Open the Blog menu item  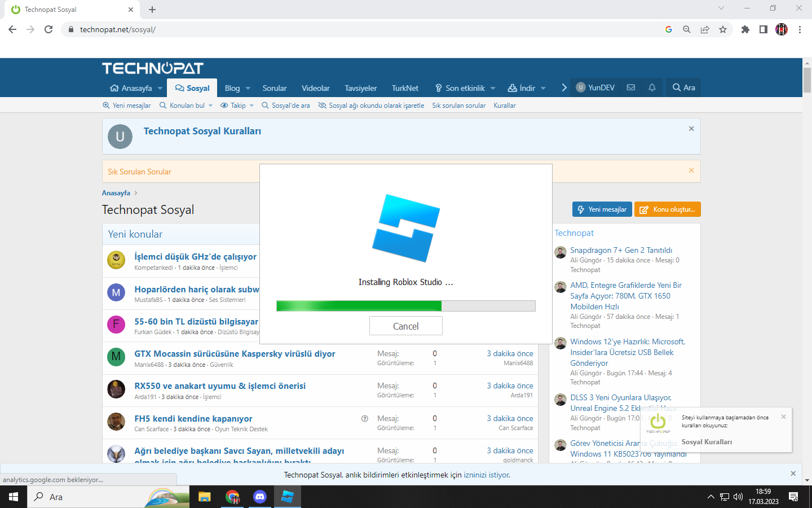[x=232, y=88]
